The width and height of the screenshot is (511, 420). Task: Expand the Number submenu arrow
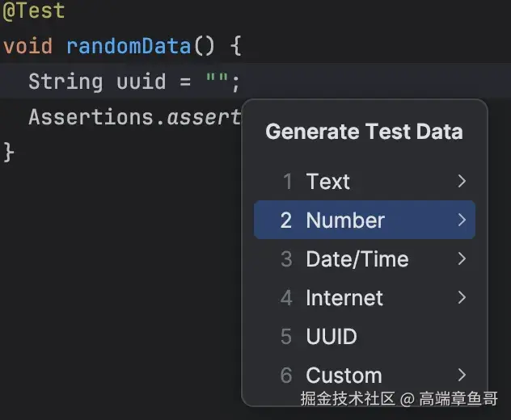462,220
